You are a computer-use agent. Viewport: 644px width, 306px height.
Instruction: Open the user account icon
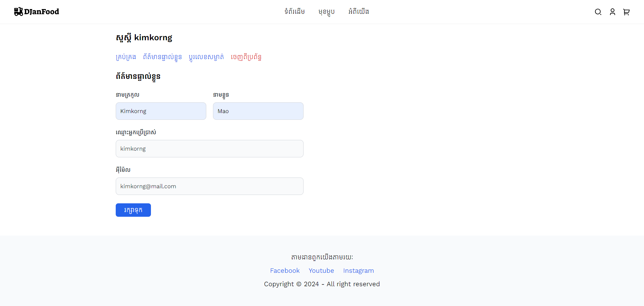(x=612, y=12)
